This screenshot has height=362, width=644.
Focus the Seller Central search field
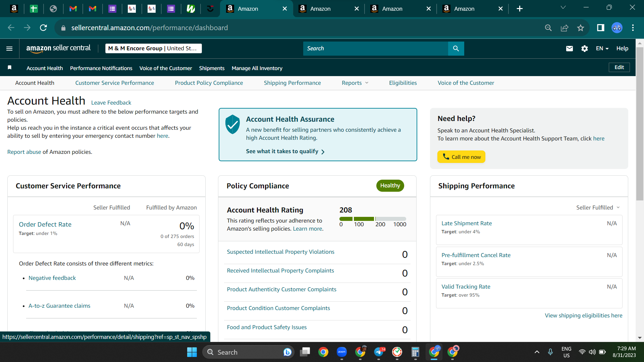click(x=376, y=49)
